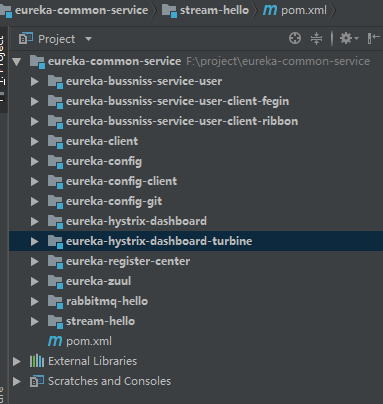Expand the rabbitmq-hello module arrow
The width and height of the screenshot is (383, 404).
[x=35, y=301]
